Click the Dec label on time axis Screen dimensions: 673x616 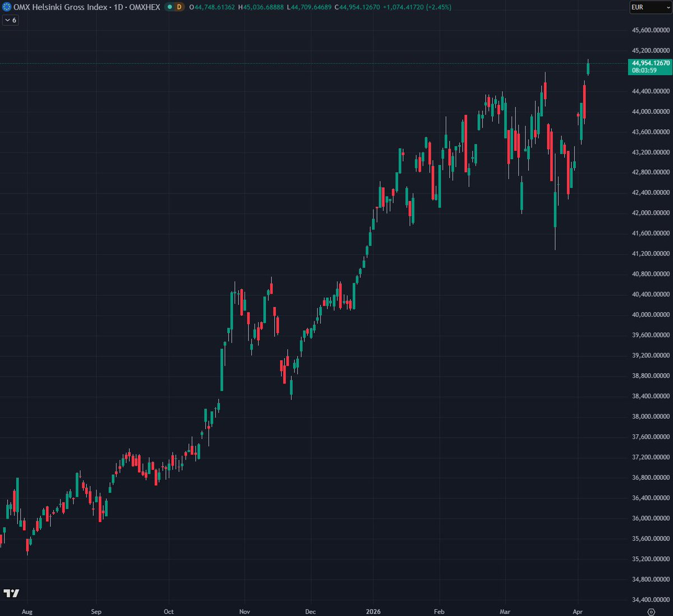pos(310,612)
